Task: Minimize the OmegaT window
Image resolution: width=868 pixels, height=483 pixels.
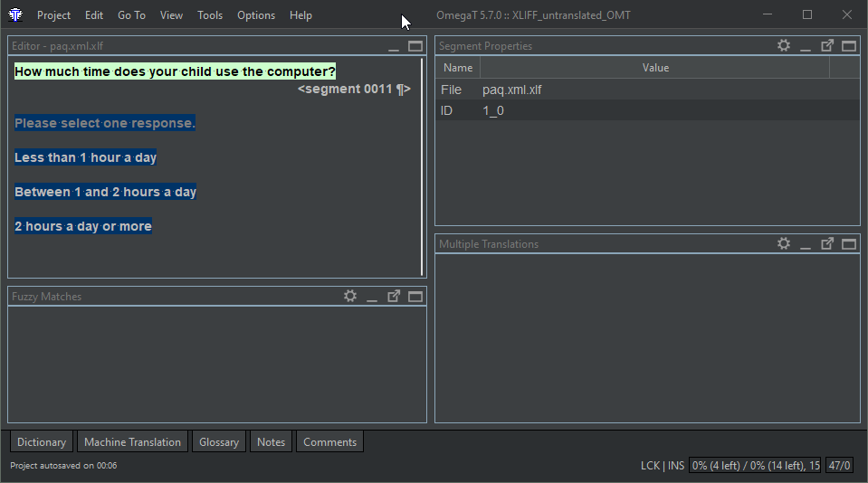Action: (x=768, y=15)
